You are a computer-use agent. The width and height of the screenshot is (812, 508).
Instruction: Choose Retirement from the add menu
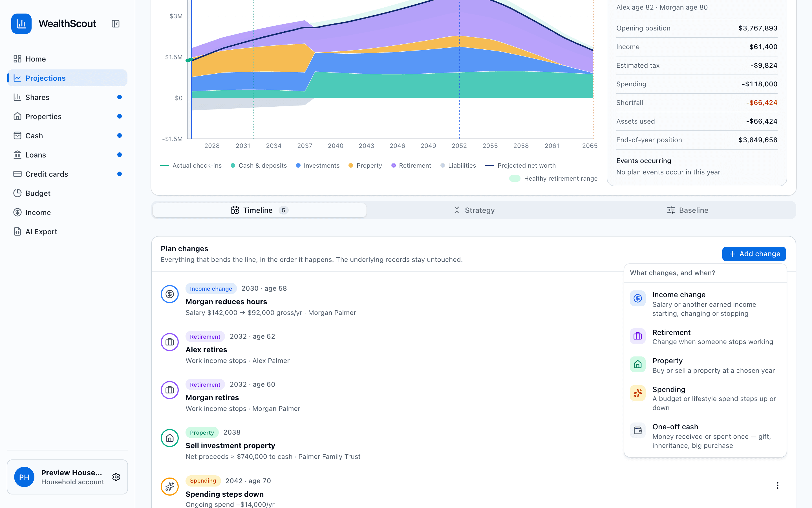705,337
